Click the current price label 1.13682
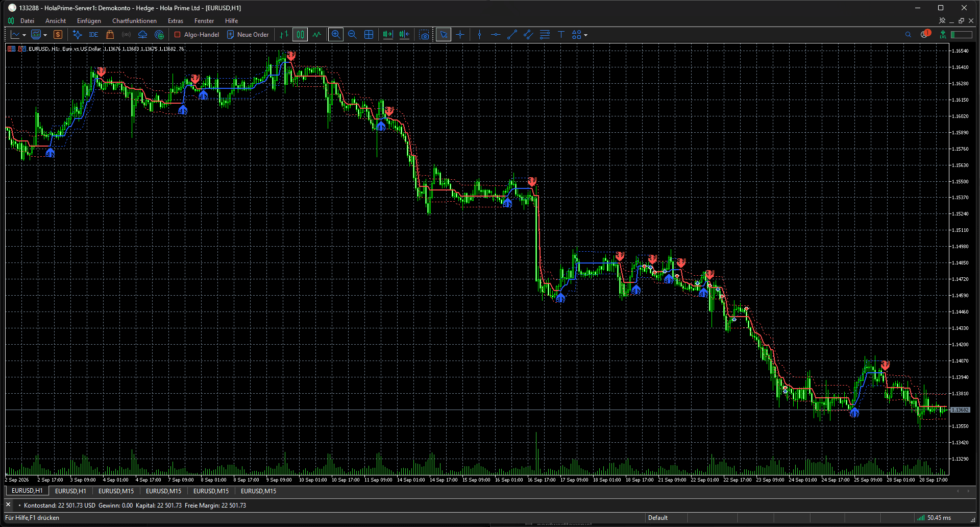 (x=960, y=410)
